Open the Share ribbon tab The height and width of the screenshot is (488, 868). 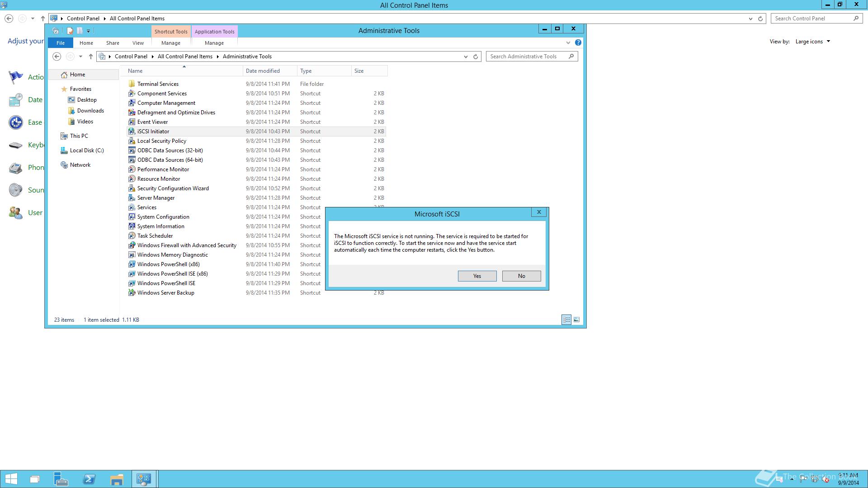click(x=113, y=43)
